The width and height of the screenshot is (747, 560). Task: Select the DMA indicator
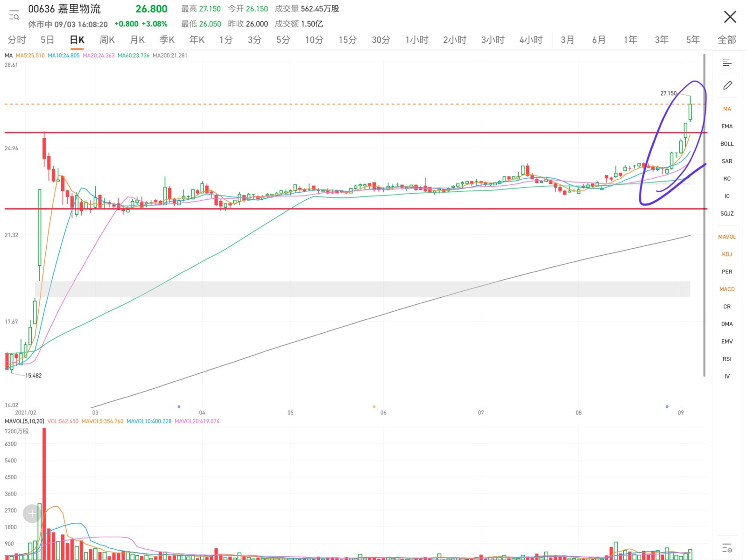727,324
